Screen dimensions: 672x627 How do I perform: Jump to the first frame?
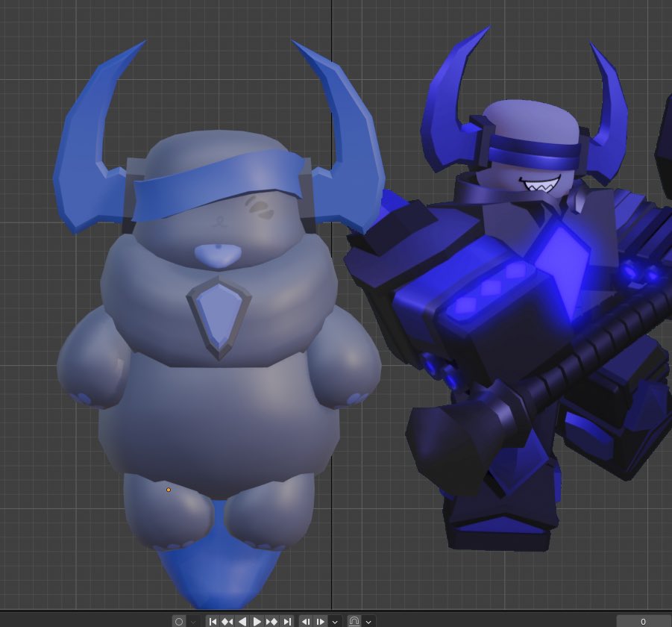(213, 622)
